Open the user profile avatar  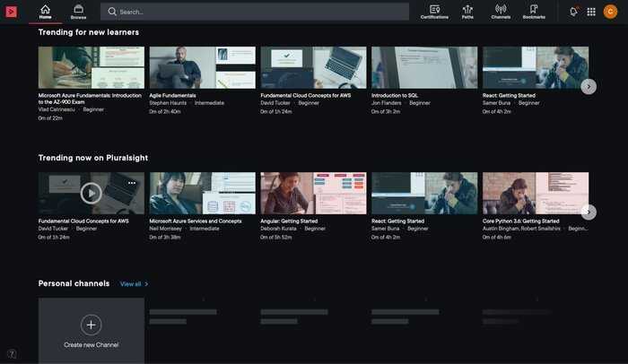coord(610,12)
